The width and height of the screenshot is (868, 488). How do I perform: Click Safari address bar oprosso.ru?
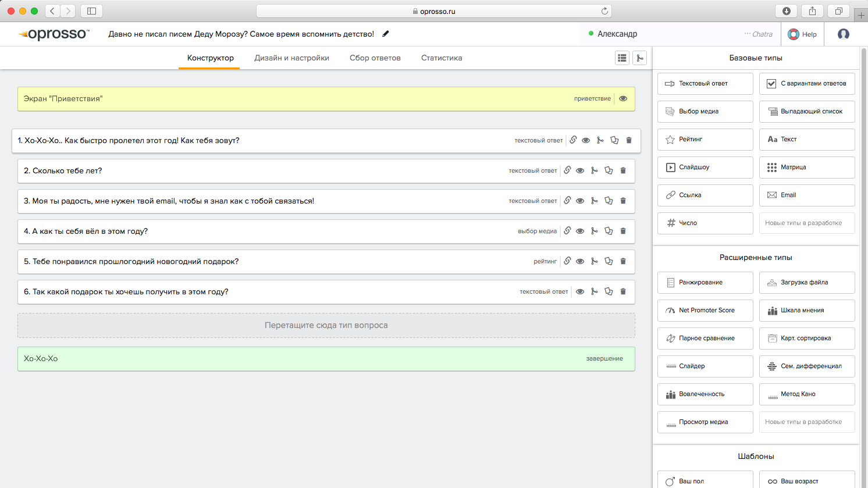[433, 11]
